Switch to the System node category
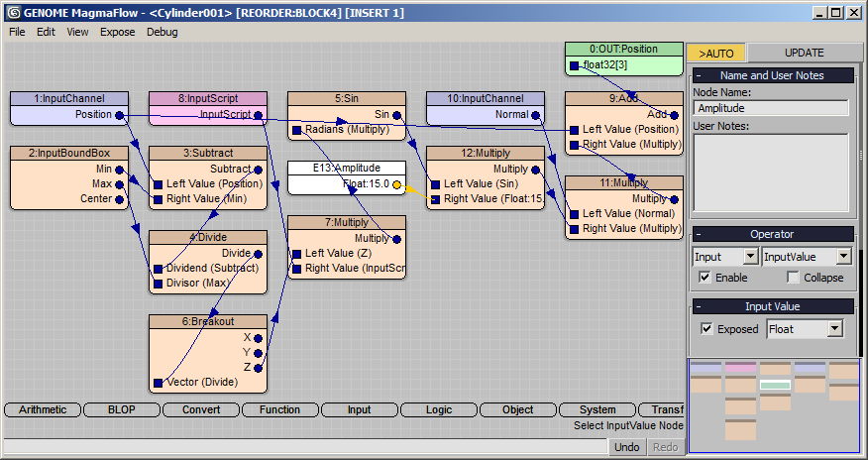The width and height of the screenshot is (868, 460). [x=597, y=409]
